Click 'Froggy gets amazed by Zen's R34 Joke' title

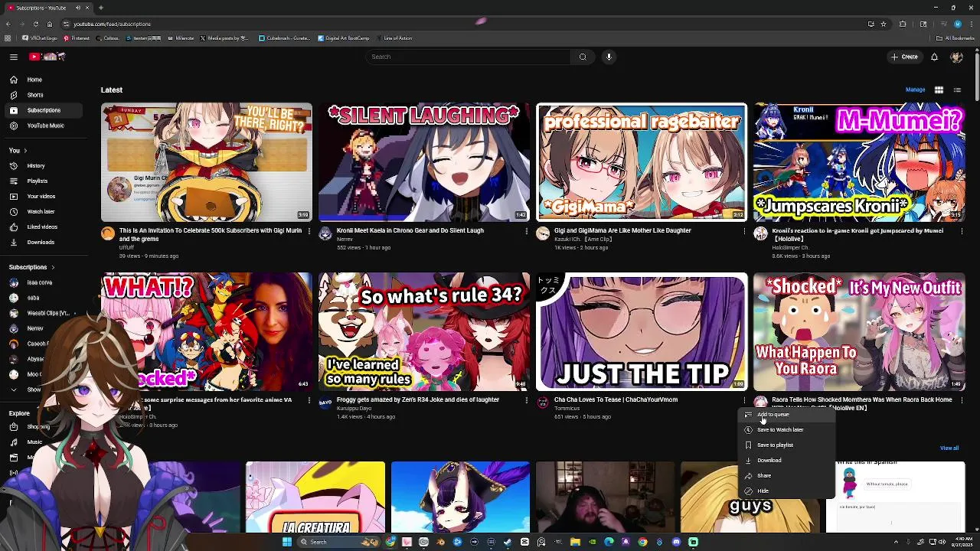point(418,399)
